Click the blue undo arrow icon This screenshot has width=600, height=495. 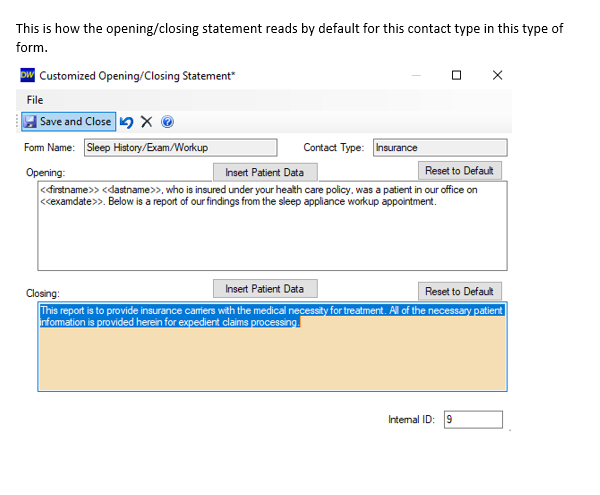coord(126,122)
